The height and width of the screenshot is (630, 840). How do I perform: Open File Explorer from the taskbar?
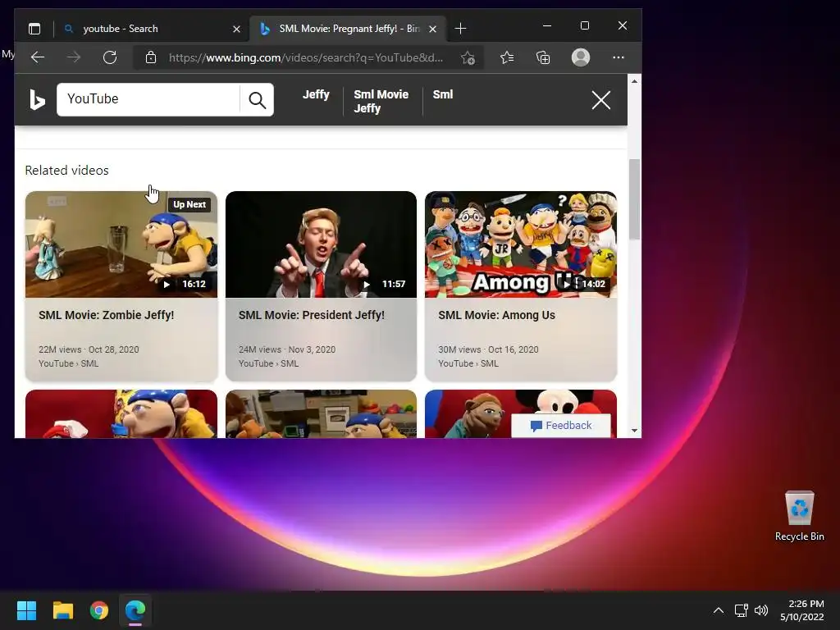click(x=62, y=610)
